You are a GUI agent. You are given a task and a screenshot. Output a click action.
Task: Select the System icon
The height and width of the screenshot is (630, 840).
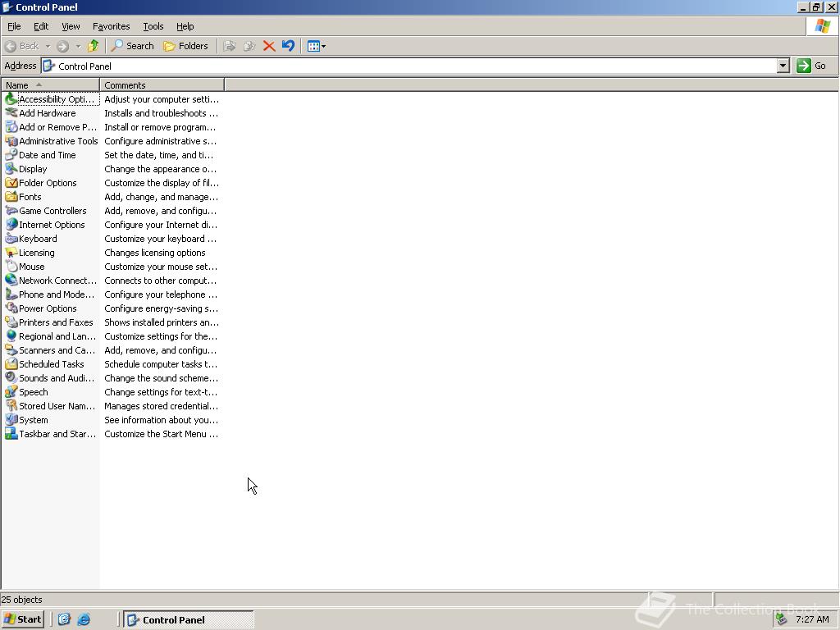(x=11, y=419)
